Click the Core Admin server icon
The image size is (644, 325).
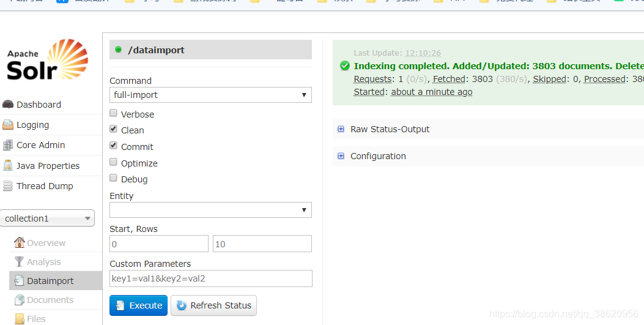(x=8, y=146)
